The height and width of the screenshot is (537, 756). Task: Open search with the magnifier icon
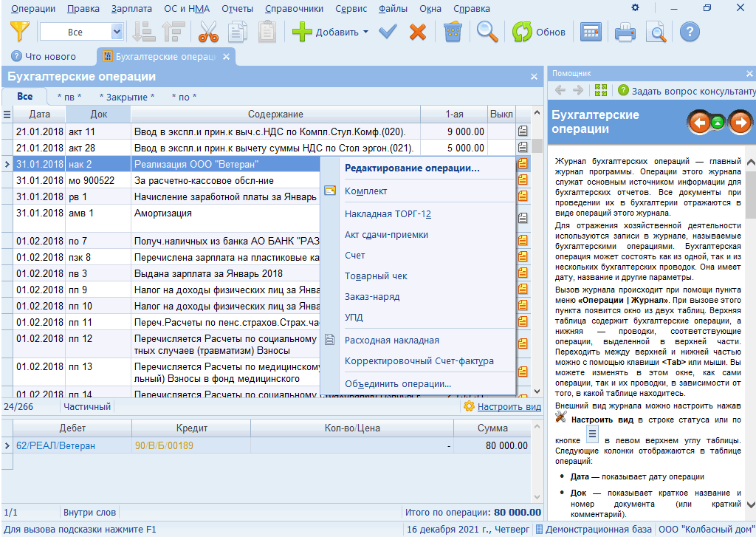(x=487, y=32)
